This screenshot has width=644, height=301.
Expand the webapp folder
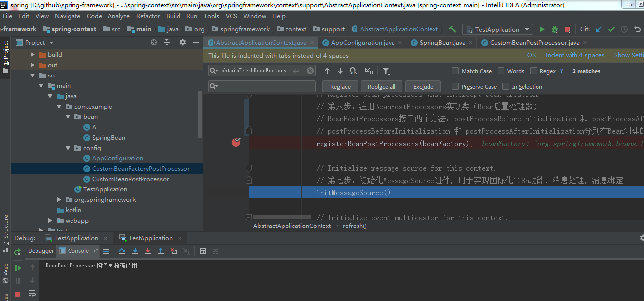tap(50, 221)
